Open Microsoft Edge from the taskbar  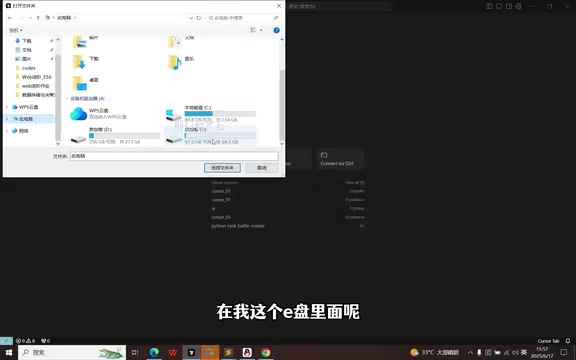(x=154, y=352)
